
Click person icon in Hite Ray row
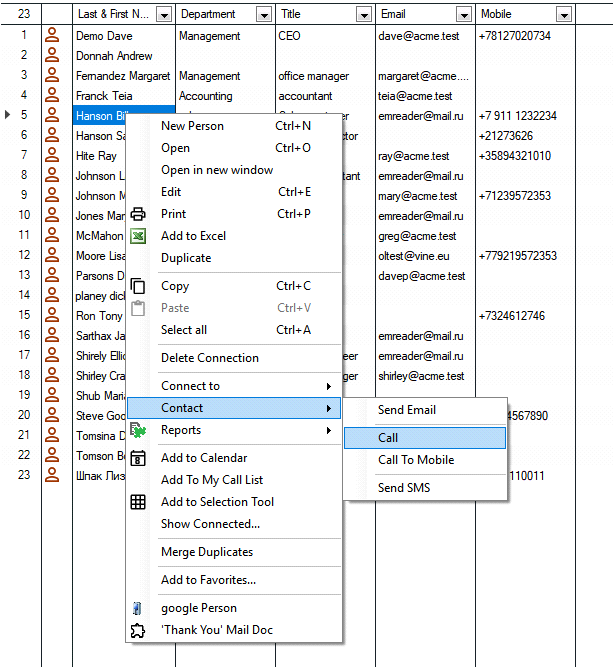pyautogui.click(x=52, y=155)
